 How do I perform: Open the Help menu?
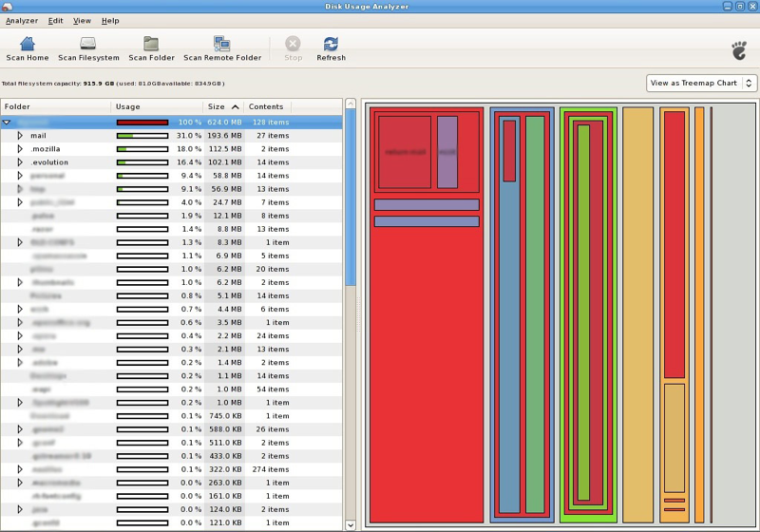(110, 21)
